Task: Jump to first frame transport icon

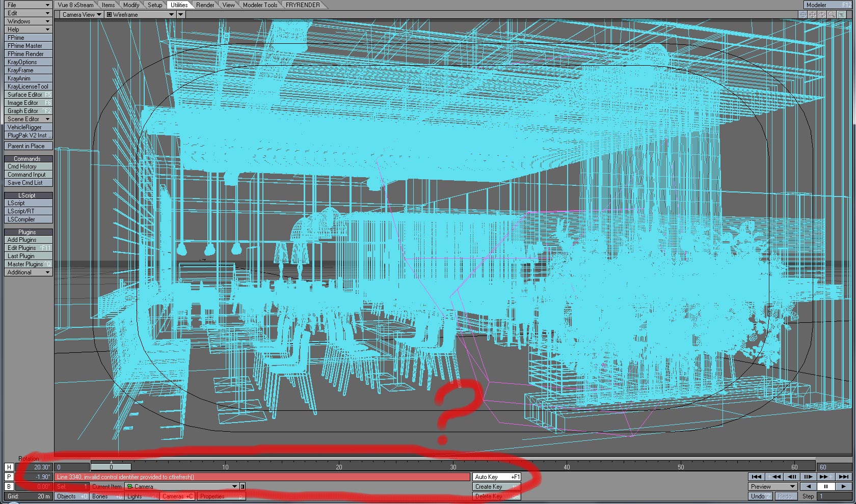Action: (757, 477)
